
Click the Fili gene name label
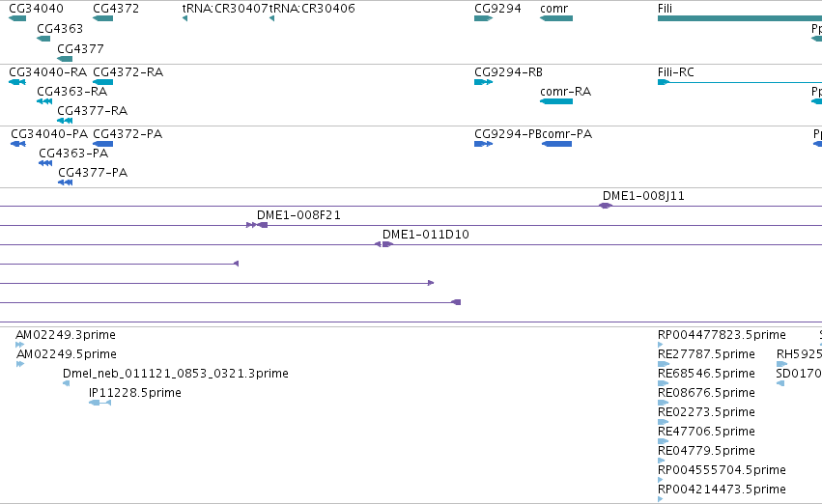point(665,9)
